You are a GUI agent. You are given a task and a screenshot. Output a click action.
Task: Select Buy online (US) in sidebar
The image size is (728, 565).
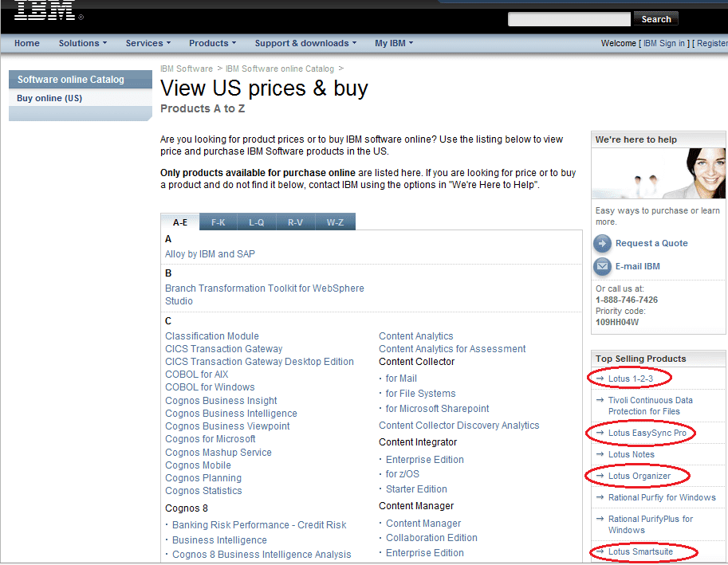[x=49, y=98]
